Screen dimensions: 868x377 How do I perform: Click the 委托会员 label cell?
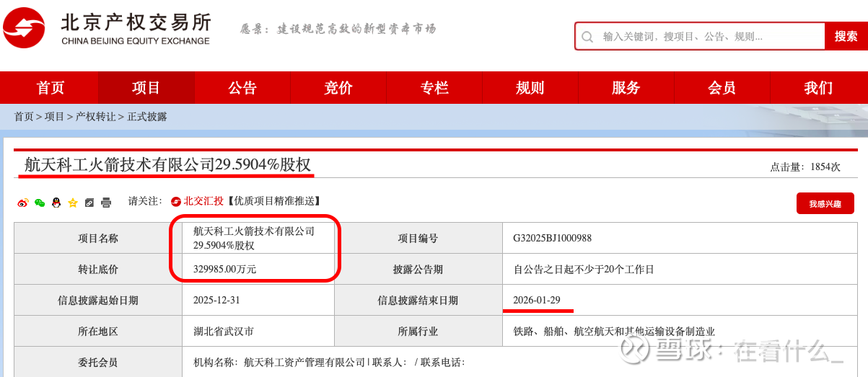tap(98, 362)
